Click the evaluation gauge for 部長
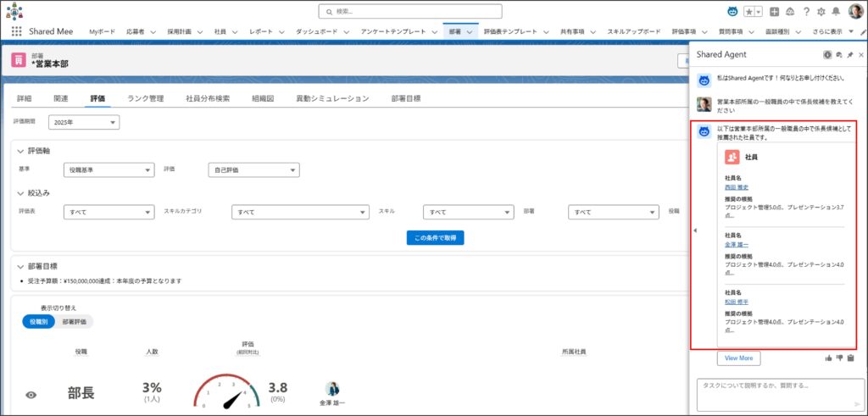Screen dimensions: 868x416 (x=225, y=393)
